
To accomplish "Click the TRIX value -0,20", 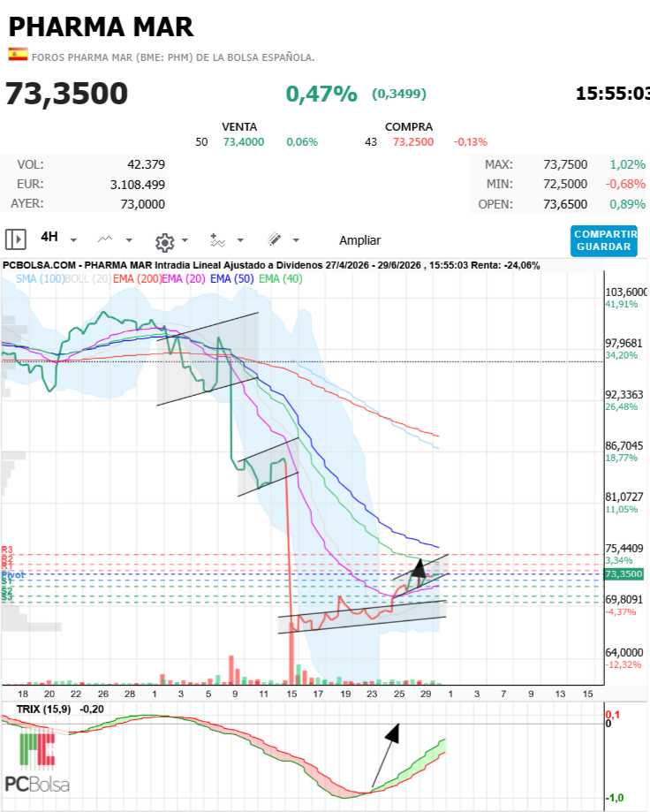I will pyautogui.click(x=92, y=709).
